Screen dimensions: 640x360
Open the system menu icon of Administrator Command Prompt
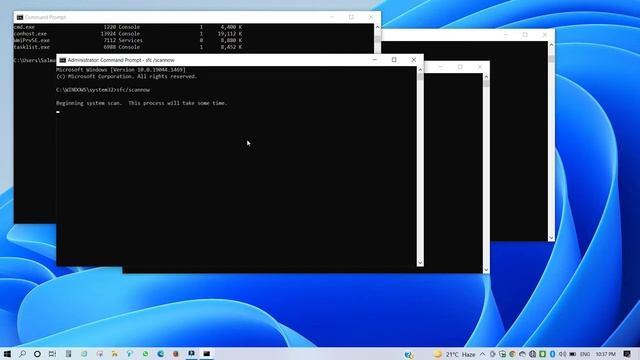pos(62,60)
